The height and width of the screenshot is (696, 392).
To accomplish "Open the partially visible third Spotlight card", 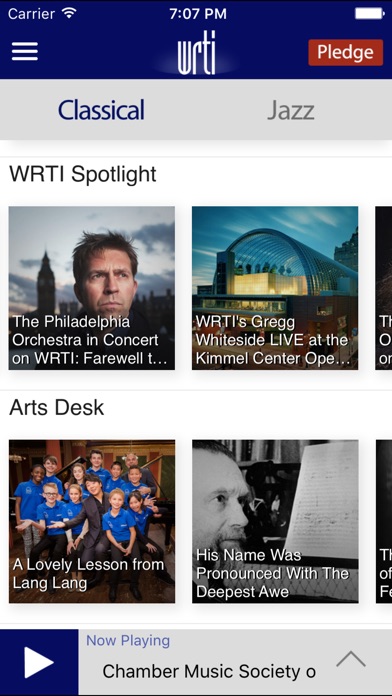I will point(384,288).
